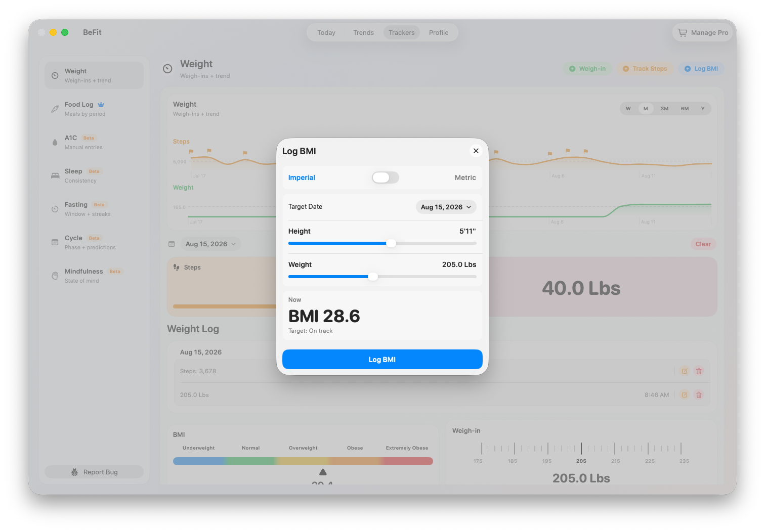Click the Height slider thumb
Viewport: 765px width, 532px height.
[391, 243]
